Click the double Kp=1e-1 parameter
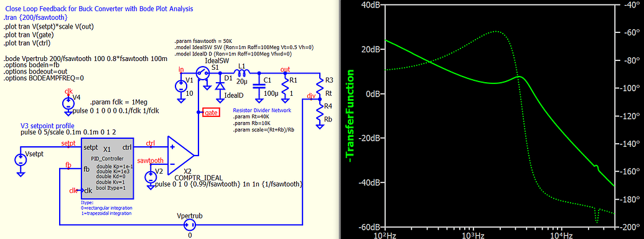This screenshot has width=644, height=239. [x=114, y=166]
